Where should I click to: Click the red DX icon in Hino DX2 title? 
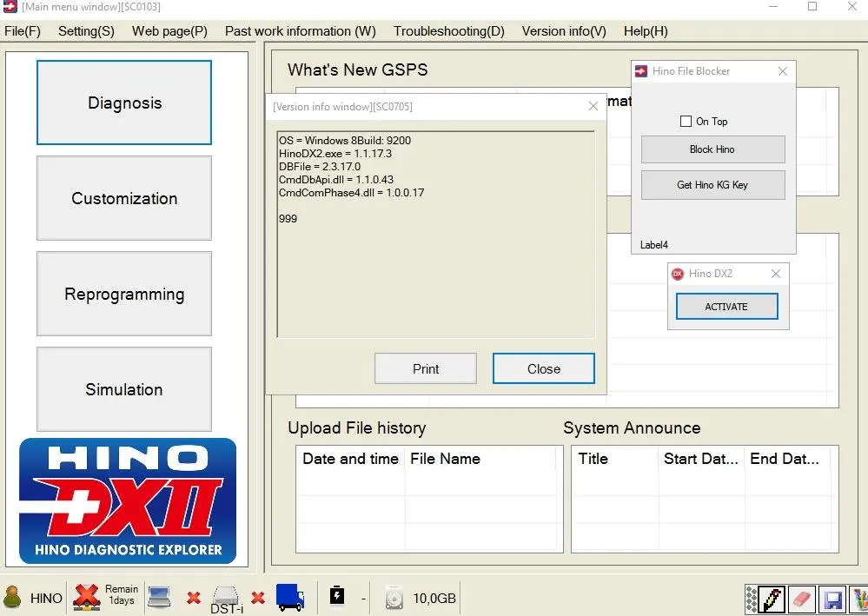pos(677,274)
